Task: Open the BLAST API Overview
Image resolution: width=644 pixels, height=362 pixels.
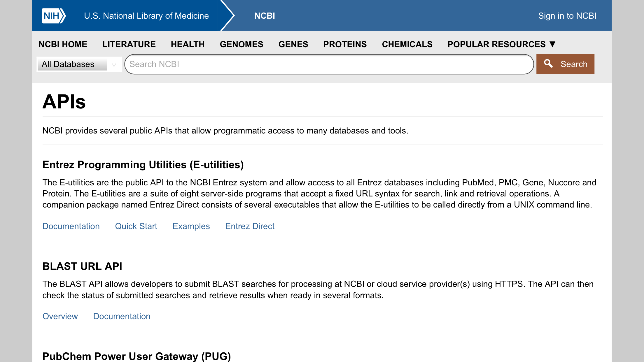Action: click(60, 316)
